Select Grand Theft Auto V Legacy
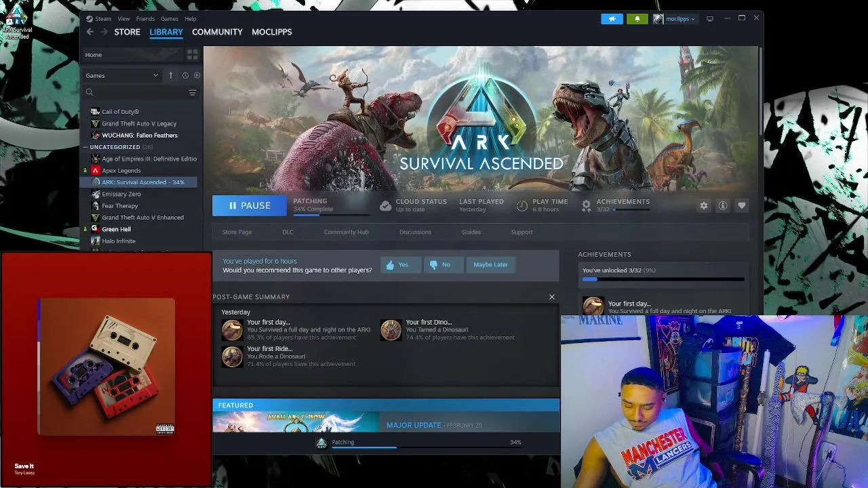Viewport: 868px width, 488px height. (x=139, y=123)
